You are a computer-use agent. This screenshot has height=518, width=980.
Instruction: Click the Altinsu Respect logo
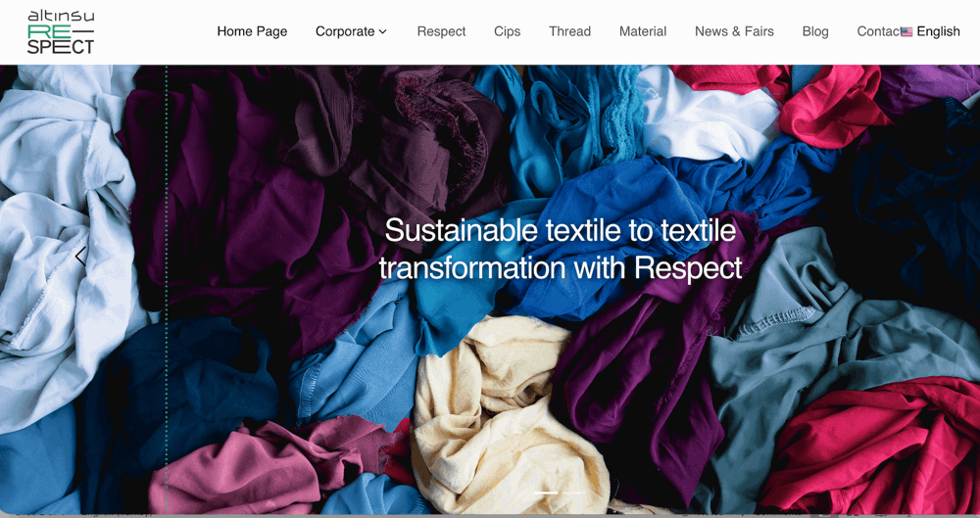pyautogui.click(x=61, y=32)
